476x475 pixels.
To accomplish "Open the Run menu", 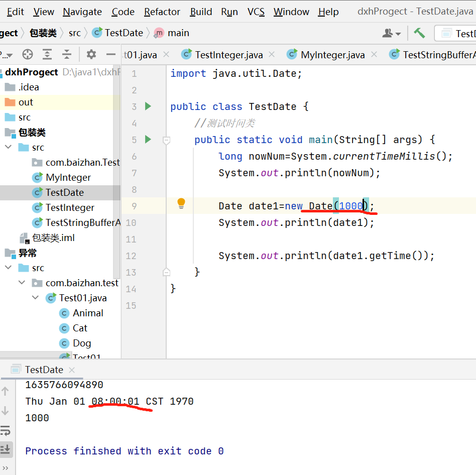I will coord(229,12).
